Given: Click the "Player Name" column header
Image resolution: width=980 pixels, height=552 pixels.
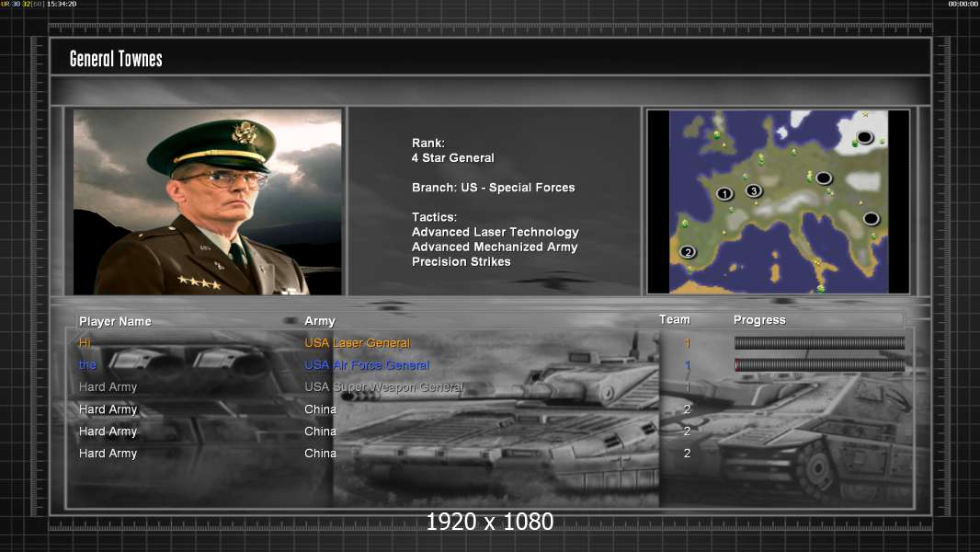Looking at the screenshot, I should click(x=115, y=321).
